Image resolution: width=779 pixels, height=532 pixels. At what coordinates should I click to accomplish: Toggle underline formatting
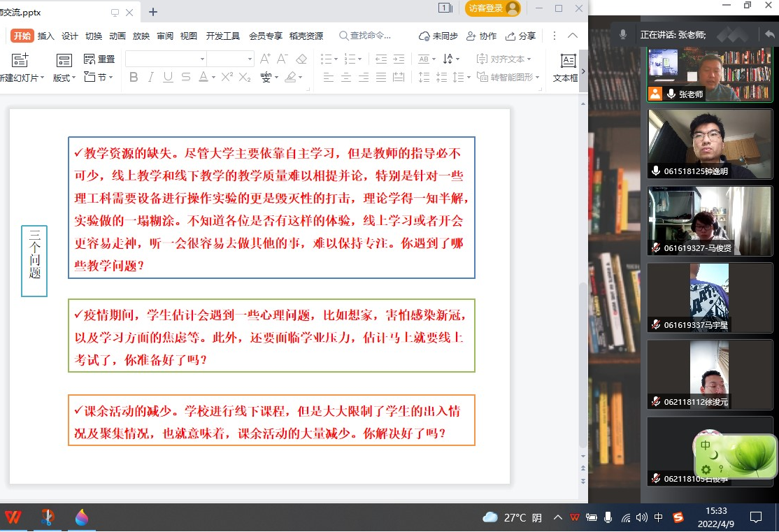tap(168, 78)
